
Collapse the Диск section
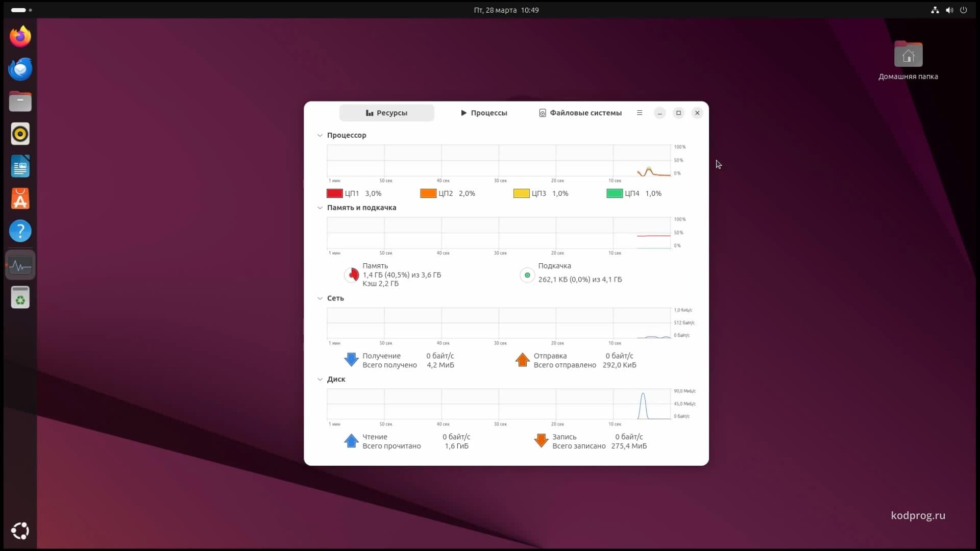coord(320,380)
